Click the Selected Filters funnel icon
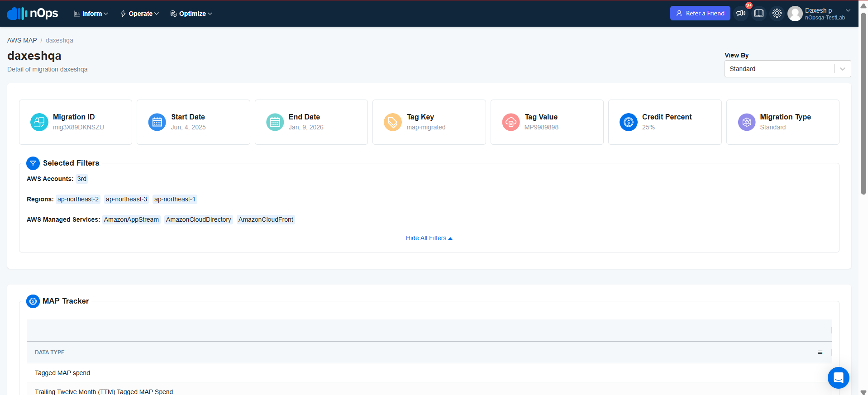868x395 pixels. 33,163
